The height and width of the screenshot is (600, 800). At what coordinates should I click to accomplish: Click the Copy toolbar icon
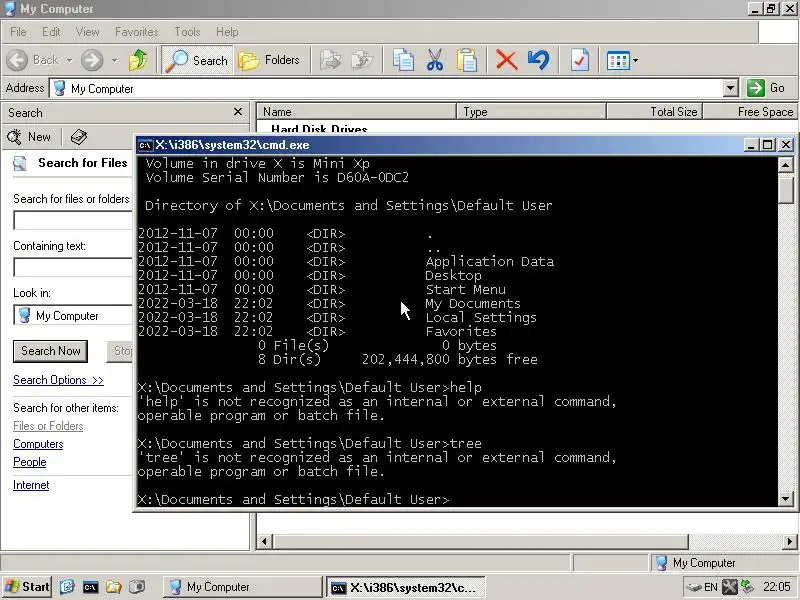(x=403, y=60)
